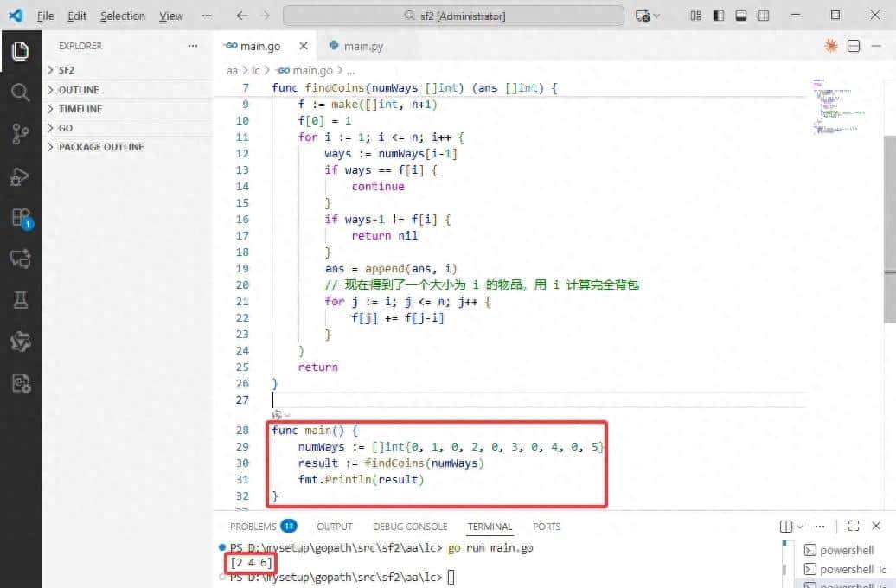Open Run and Debug view

20,176
